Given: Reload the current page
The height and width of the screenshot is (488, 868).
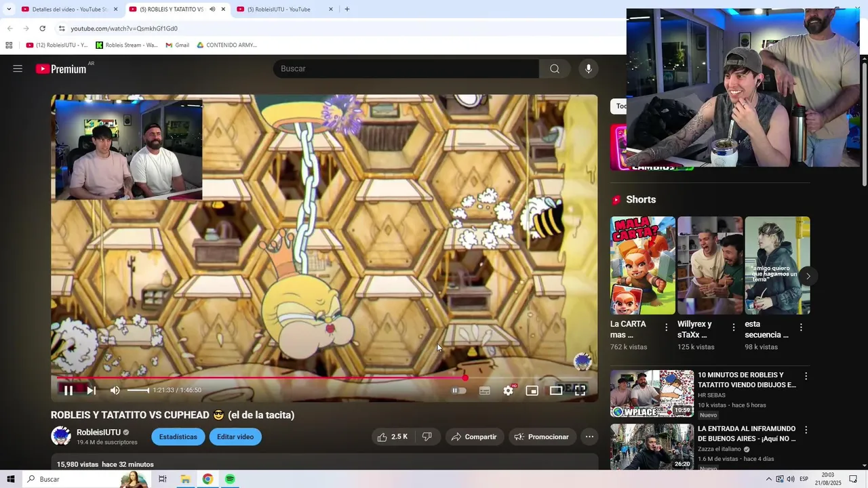Looking at the screenshot, I should coord(42,28).
